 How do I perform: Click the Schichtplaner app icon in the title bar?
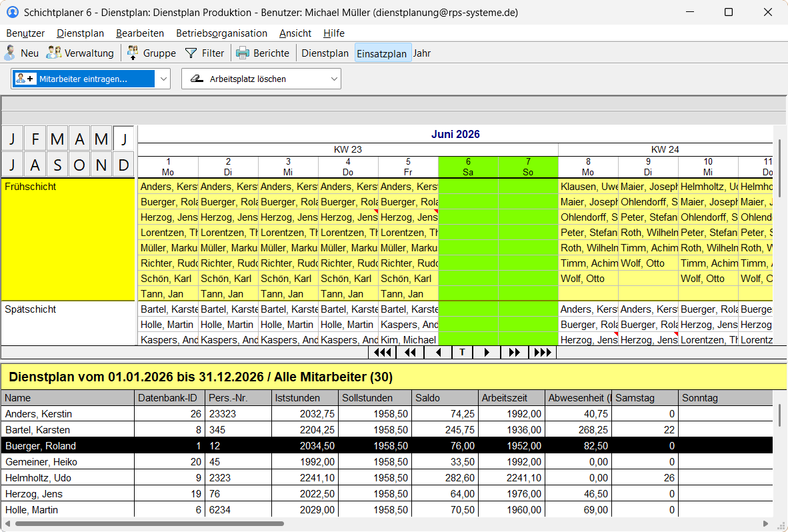[13, 12]
